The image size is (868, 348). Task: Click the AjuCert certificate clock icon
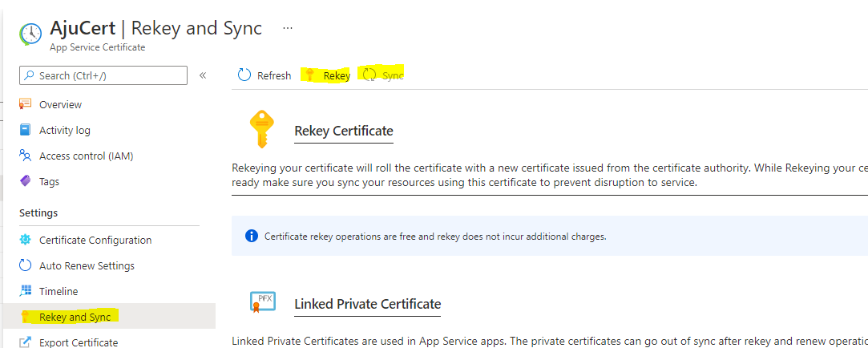30,33
